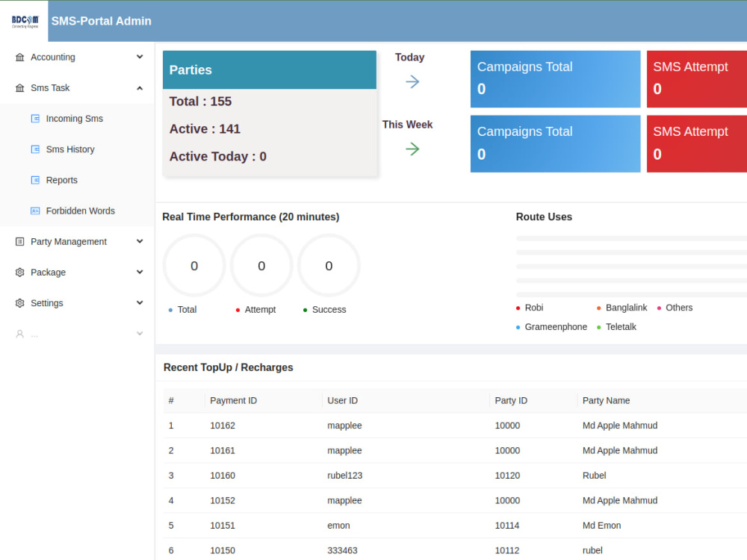This screenshot has width=747, height=560.
Task: Click the SMS-Portal Admin title
Action: tap(102, 21)
